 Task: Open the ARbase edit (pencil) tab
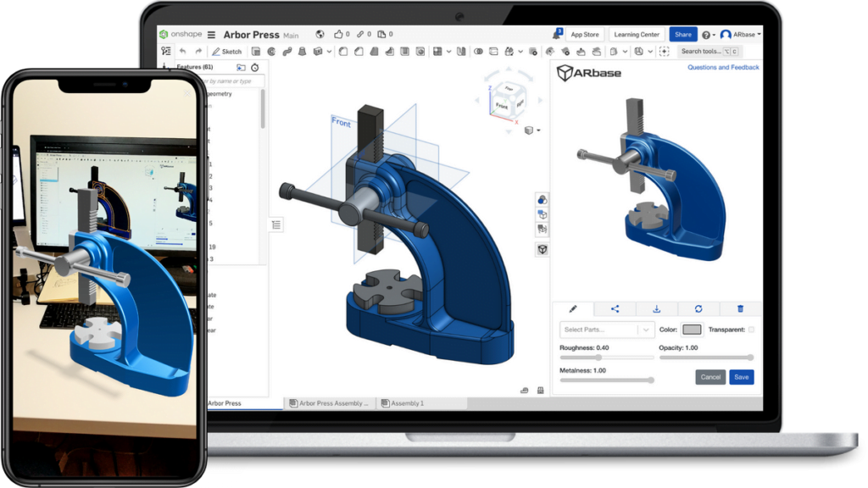point(573,308)
